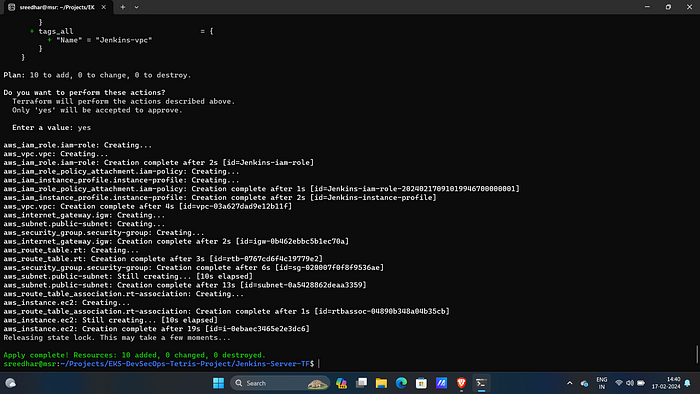
Task: Click the Jenkins-Server-TF prompt path
Action: tap(186, 364)
